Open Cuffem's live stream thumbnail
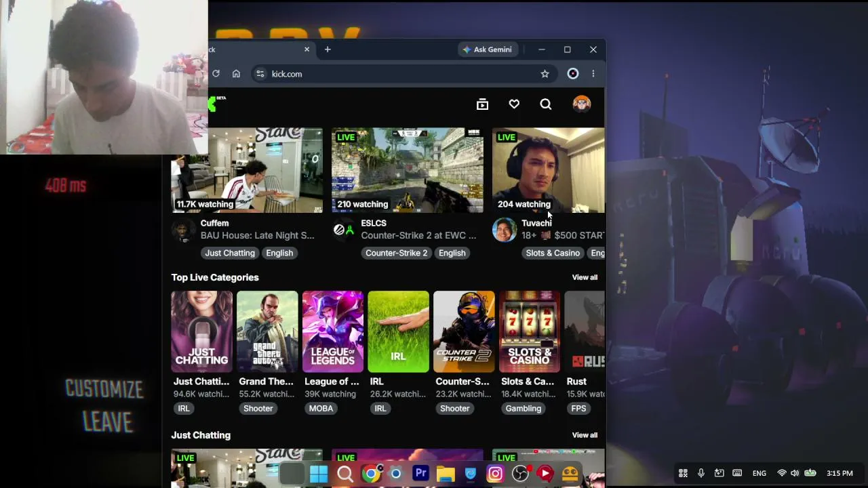The width and height of the screenshot is (868, 488). [x=247, y=170]
